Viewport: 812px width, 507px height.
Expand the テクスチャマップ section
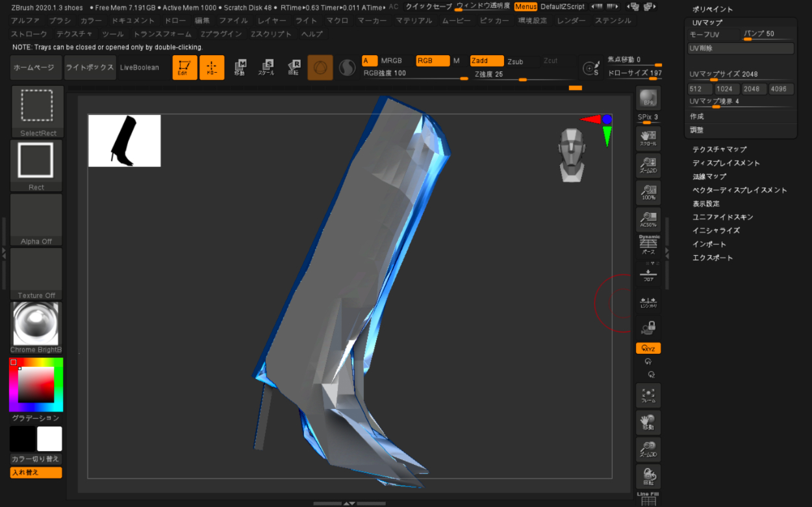click(719, 149)
